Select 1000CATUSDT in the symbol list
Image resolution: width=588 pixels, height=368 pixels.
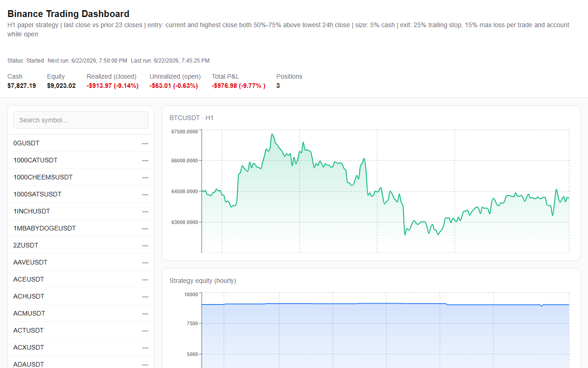point(81,161)
